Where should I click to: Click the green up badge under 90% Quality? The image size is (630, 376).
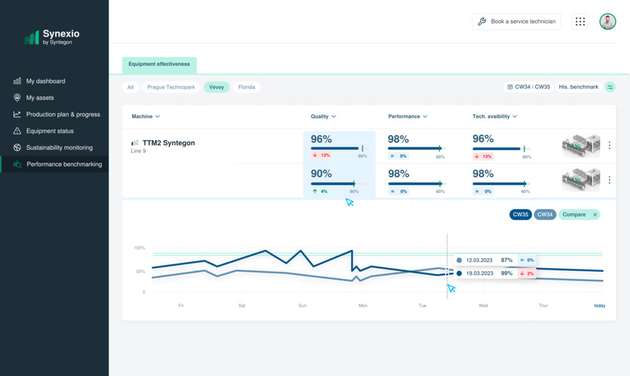(x=320, y=191)
